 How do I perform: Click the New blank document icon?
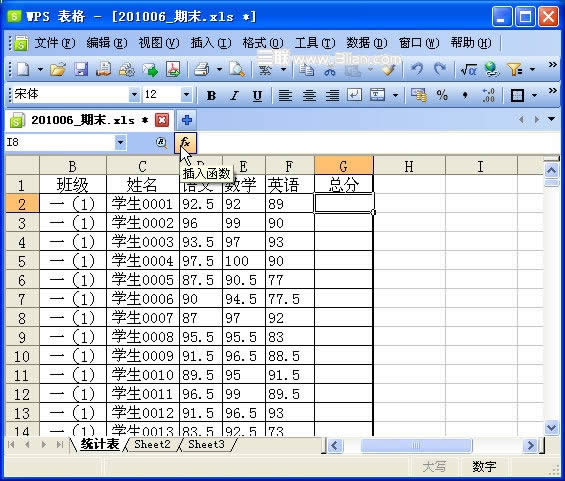[x=23, y=69]
